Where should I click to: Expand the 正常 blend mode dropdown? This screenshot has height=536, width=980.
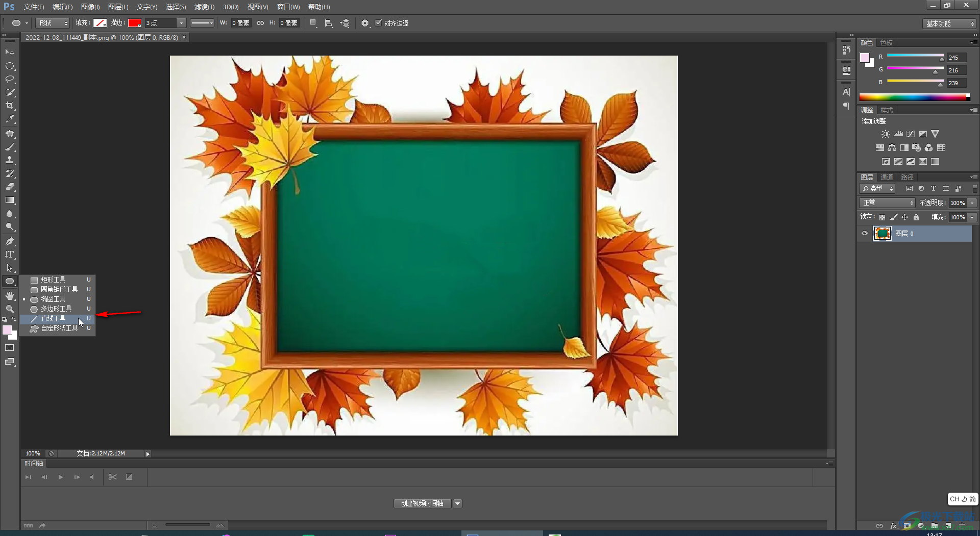click(x=888, y=203)
